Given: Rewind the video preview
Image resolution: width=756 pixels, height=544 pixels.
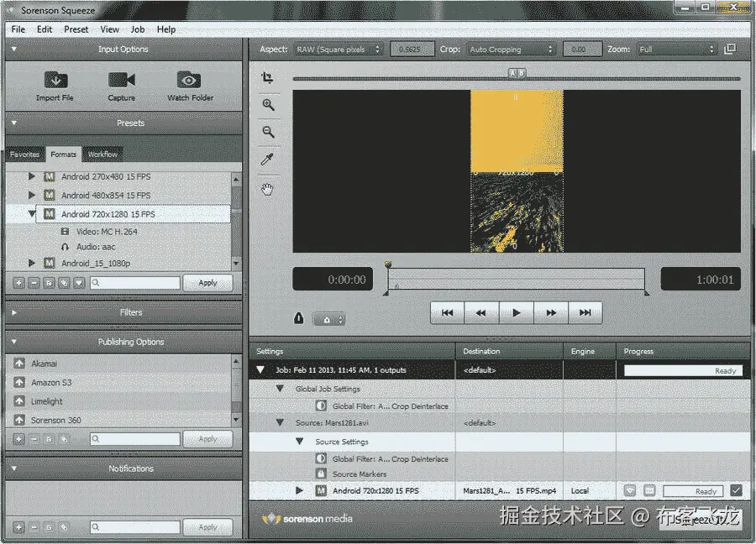Looking at the screenshot, I should [481, 312].
